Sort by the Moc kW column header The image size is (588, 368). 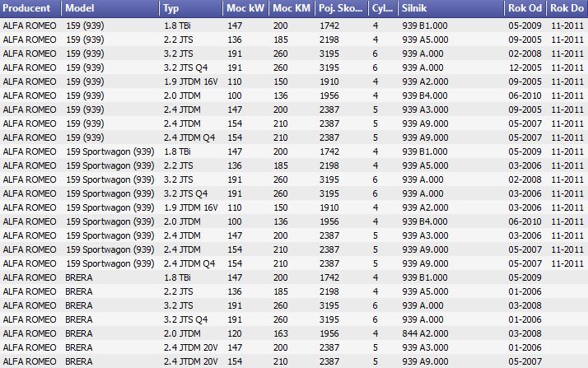246,8
